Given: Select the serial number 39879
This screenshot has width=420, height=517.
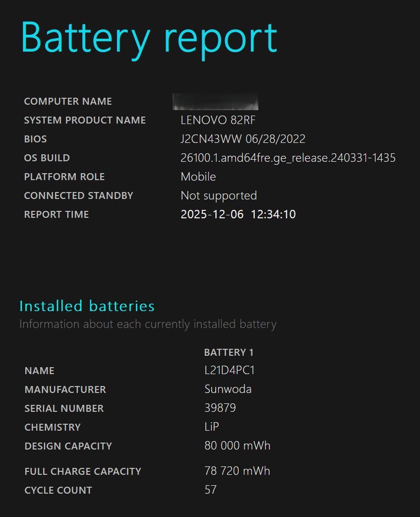Looking at the screenshot, I should pos(220,408).
